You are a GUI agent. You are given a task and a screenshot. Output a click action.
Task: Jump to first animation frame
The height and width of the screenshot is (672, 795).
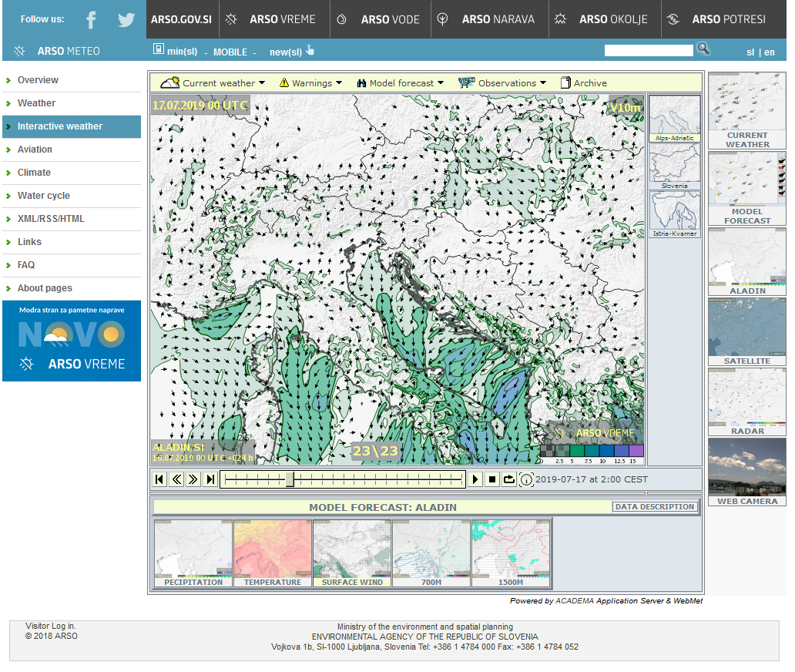[159, 479]
